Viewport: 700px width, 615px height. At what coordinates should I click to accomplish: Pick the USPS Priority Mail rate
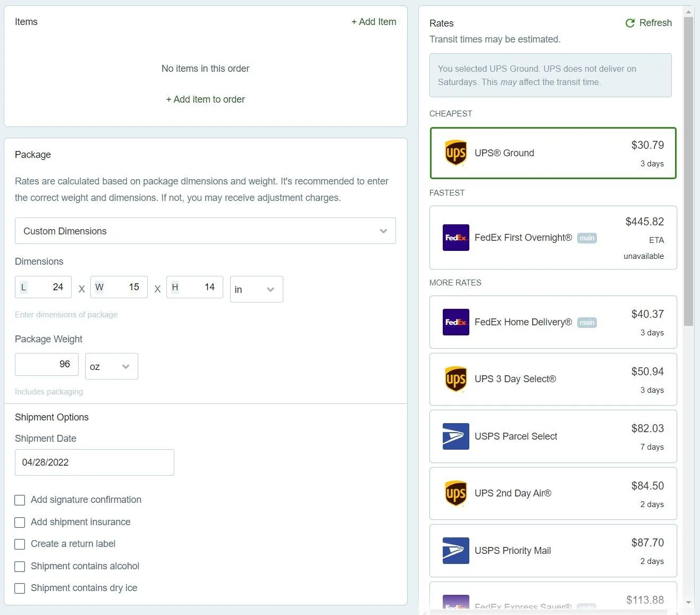pyautogui.click(x=553, y=551)
